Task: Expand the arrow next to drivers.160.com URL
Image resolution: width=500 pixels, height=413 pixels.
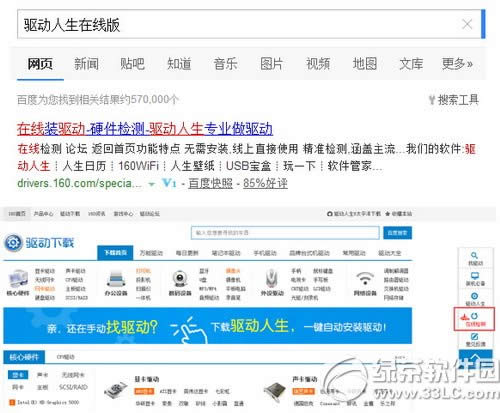Action: (x=152, y=184)
